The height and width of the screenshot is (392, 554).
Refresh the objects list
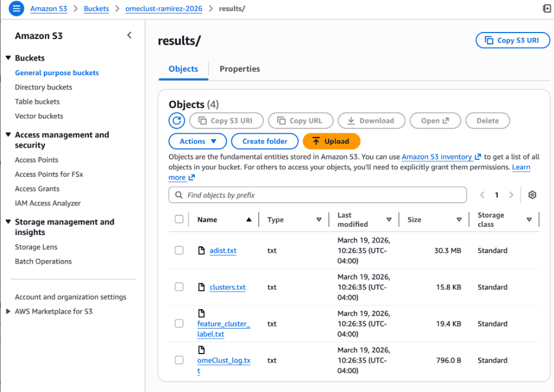click(176, 121)
